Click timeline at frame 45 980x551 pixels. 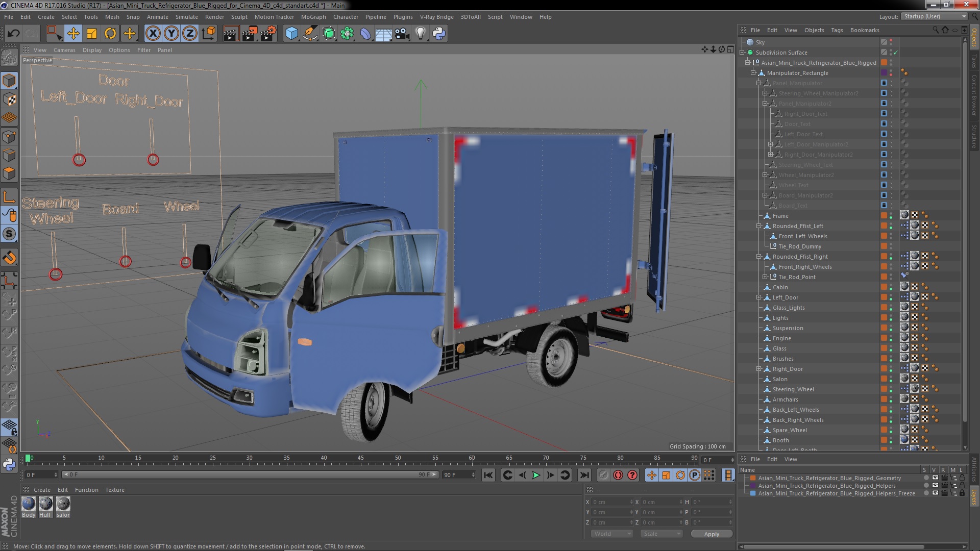coord(361,458)
